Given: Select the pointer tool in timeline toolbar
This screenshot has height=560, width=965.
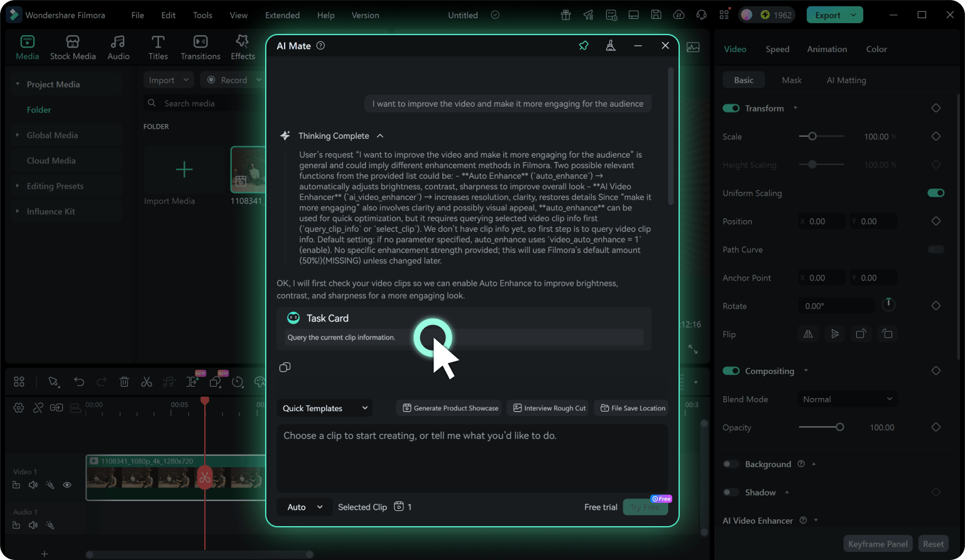Looking at the screenshot, I should (53, 382).
